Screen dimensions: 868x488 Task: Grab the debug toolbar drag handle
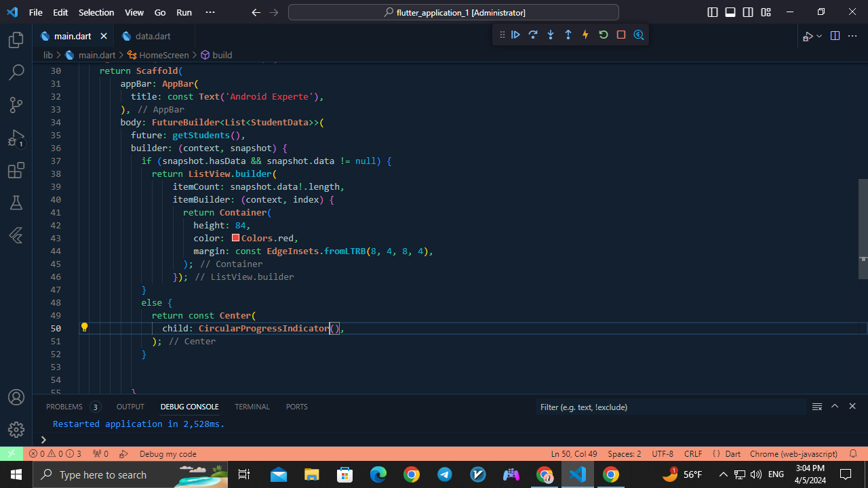click(502, 35)
